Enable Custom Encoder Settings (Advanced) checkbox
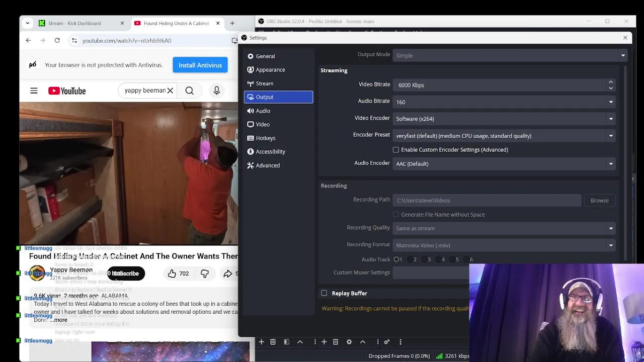 click(396, 150)
